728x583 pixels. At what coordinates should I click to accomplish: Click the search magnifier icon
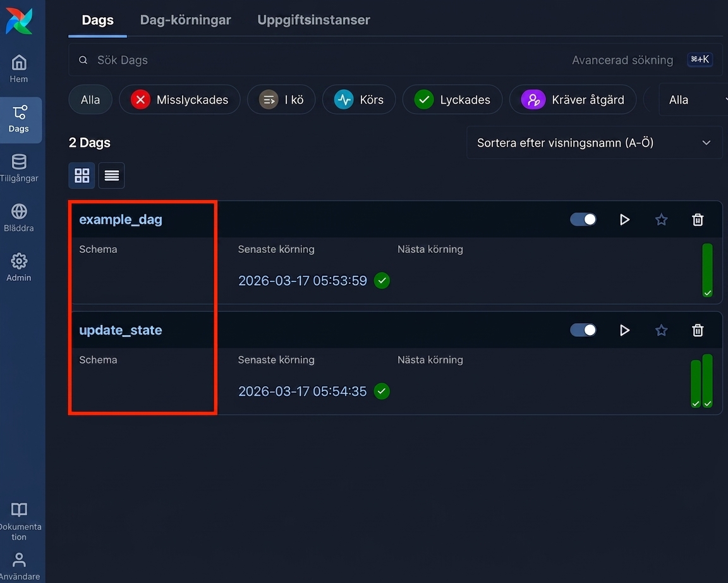point(83,60)
